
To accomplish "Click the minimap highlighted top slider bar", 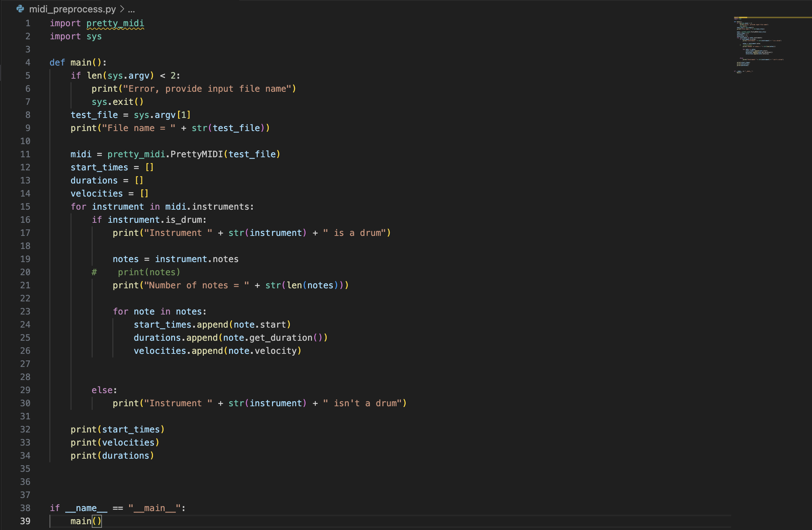I will [x=772, y=17].
